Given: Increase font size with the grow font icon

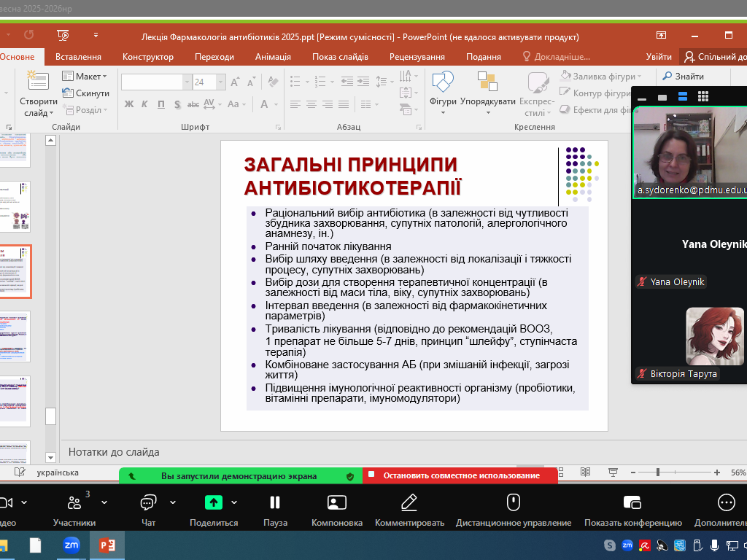Looking at the screenshot, I should pyautogui.click(x=233, y=82).
